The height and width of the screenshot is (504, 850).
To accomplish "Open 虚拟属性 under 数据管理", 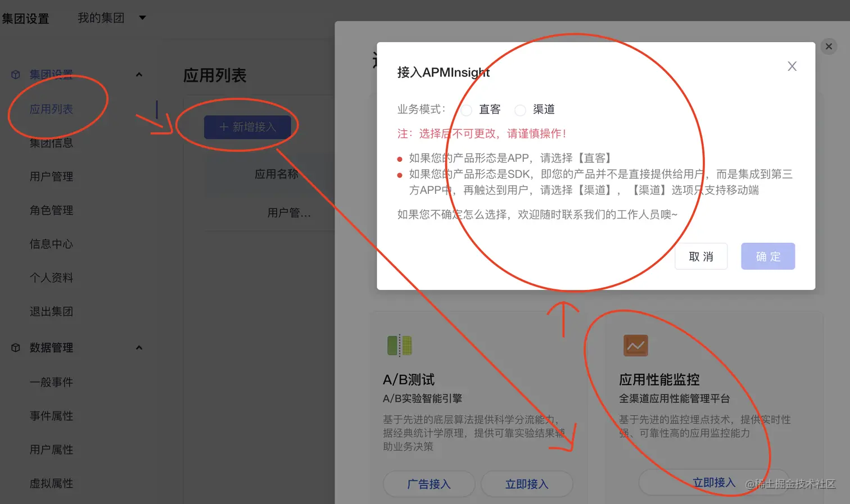I will tap(51, 483).
